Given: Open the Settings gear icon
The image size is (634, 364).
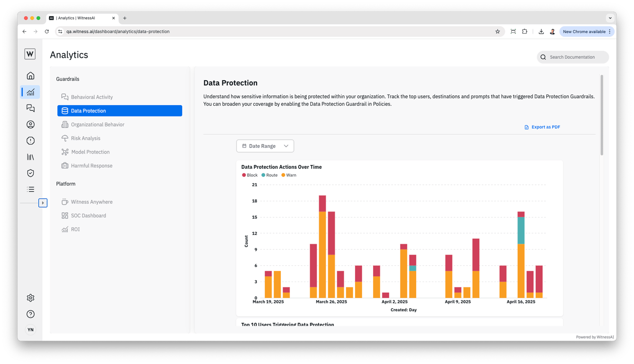Looking at the screenshot, I should pos(30,298).
